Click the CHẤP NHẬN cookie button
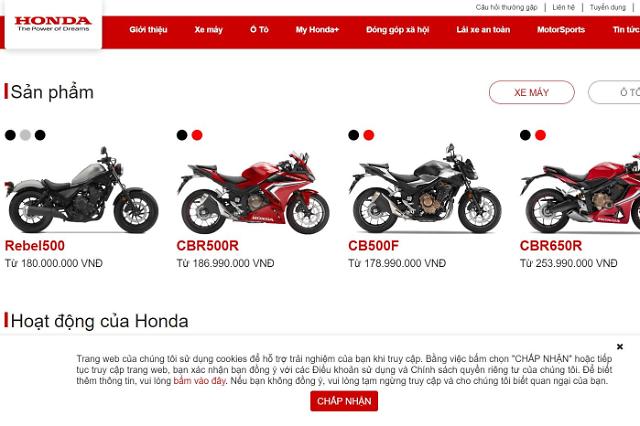 344,401
